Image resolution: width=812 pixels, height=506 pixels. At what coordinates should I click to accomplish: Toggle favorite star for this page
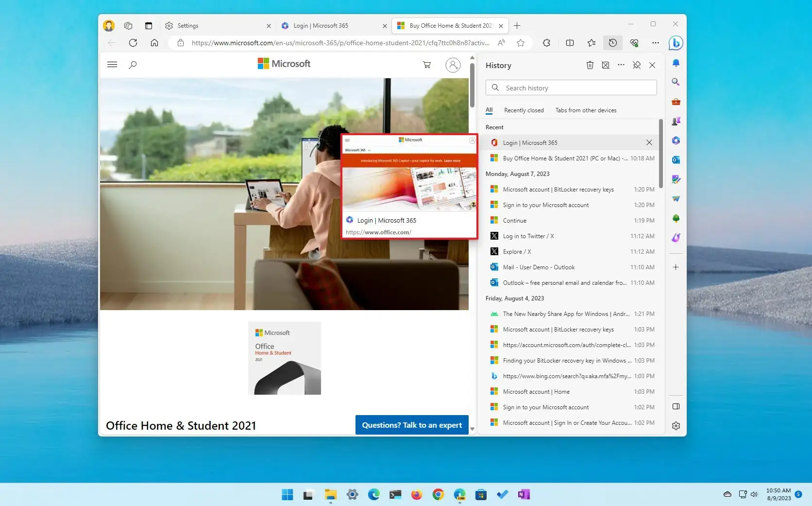pos(521,43)
